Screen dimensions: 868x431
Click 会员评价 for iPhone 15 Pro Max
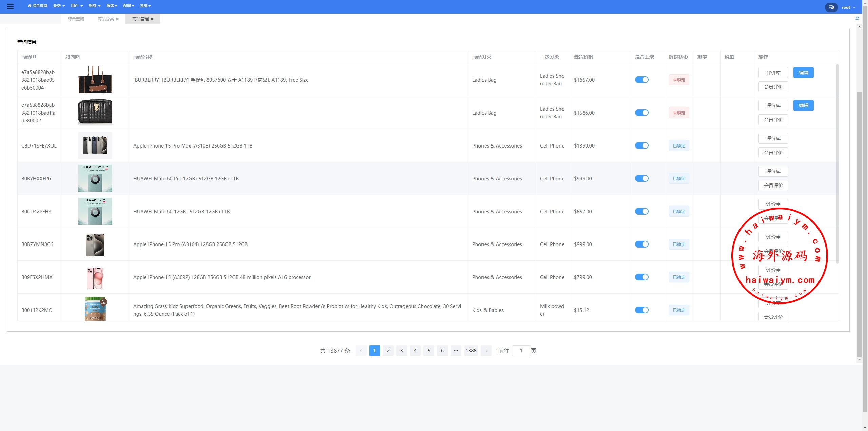pos(773,153)
